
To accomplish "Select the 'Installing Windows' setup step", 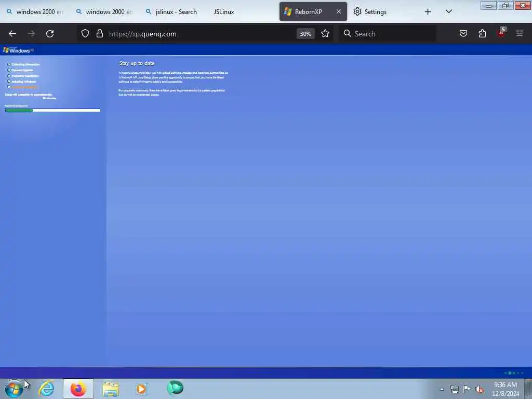I will point(23,82).
